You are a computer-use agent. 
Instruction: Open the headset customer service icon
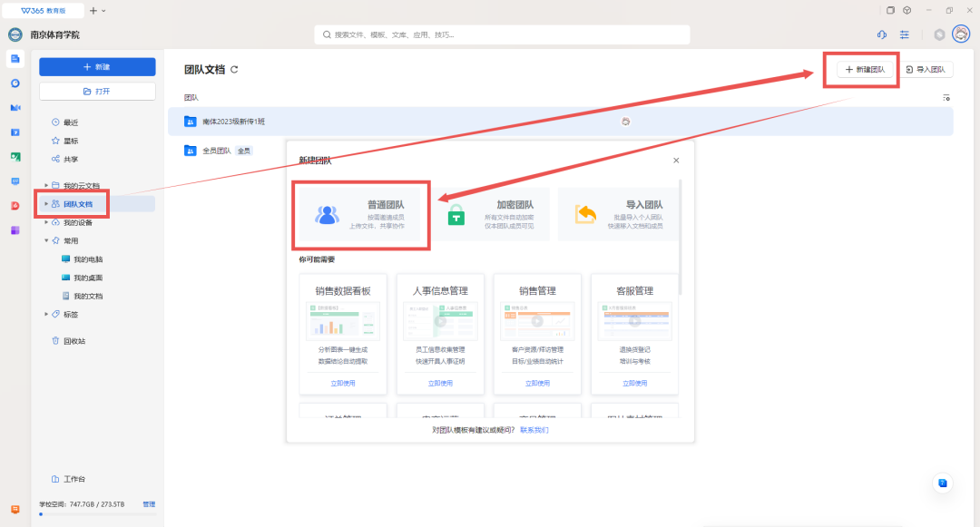[x=881, y=35]
